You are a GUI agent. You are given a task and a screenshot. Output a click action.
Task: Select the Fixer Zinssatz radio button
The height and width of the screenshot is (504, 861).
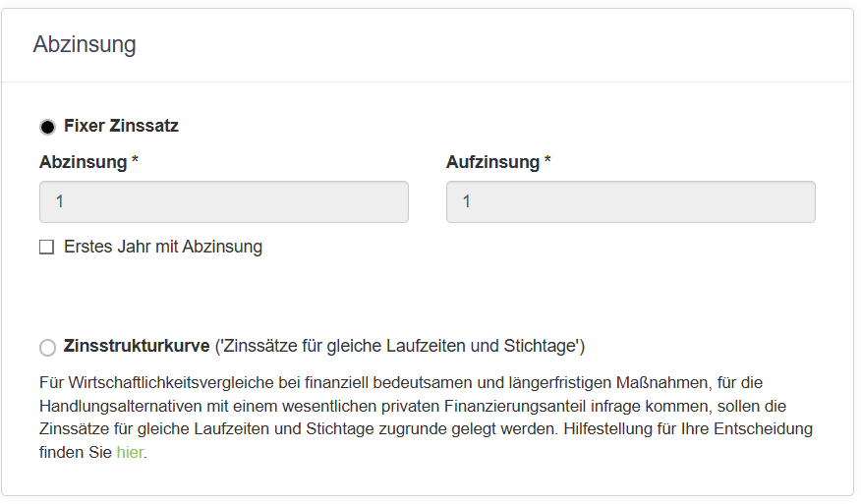pyautogui.click(x=47, y=127)
